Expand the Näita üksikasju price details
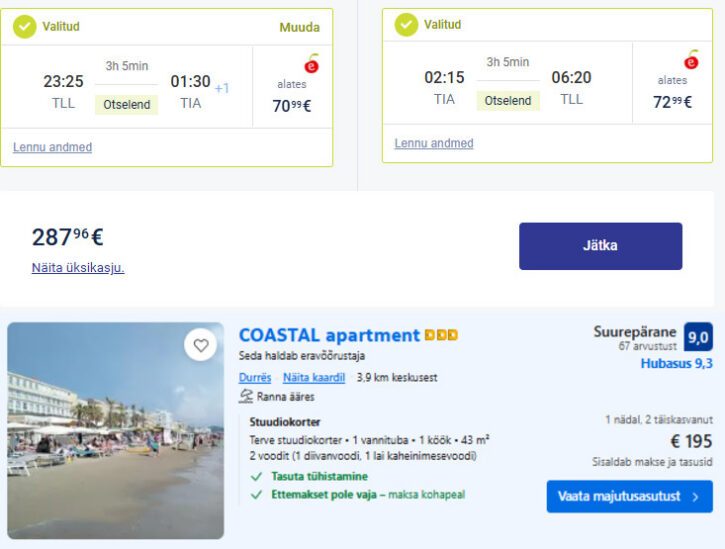 [x=78, y=268]
